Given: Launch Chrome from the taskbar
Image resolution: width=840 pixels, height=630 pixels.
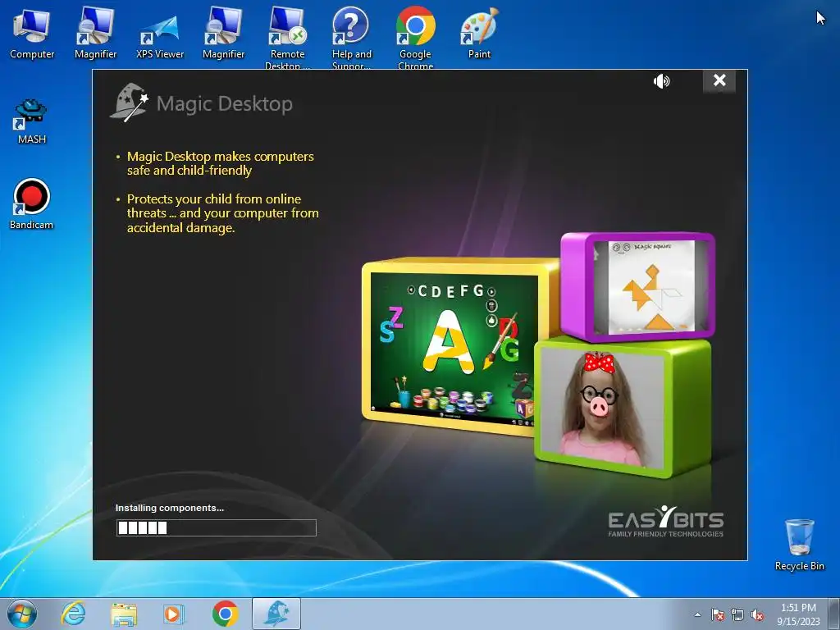Looking at the screenshot, I should 225,614.
